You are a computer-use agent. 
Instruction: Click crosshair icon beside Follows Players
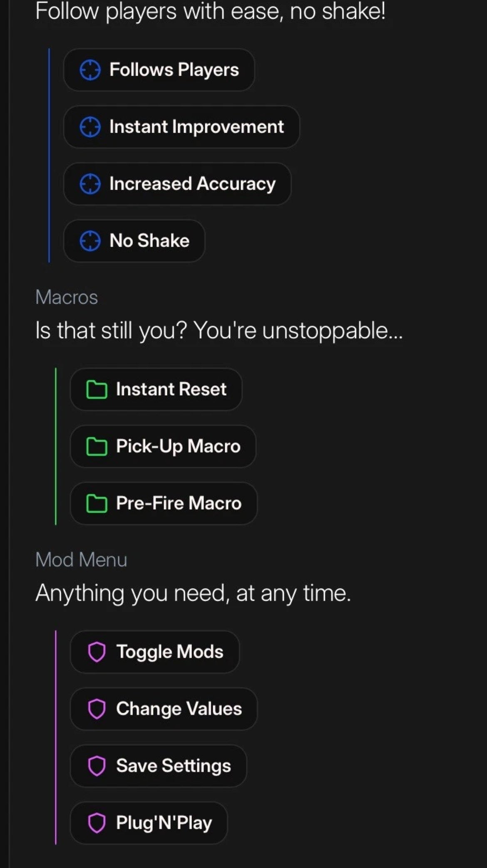(x=90, y=70)
